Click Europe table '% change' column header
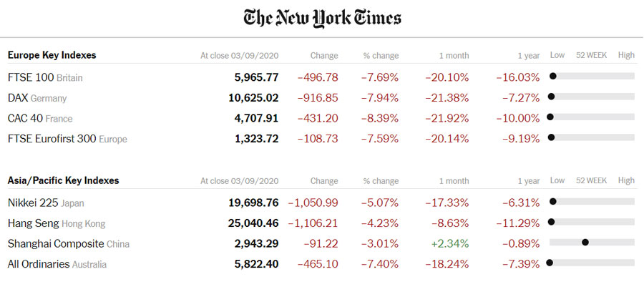The height and width of the screenshot is (282, 644). pyautogui.click(x=381, y=56)
